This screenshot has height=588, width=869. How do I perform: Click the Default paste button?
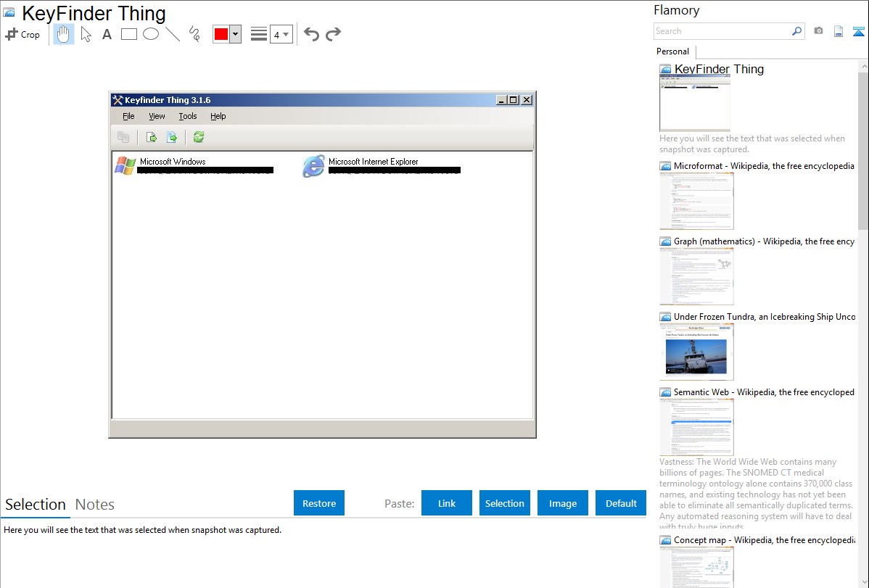tap(621, 503)
